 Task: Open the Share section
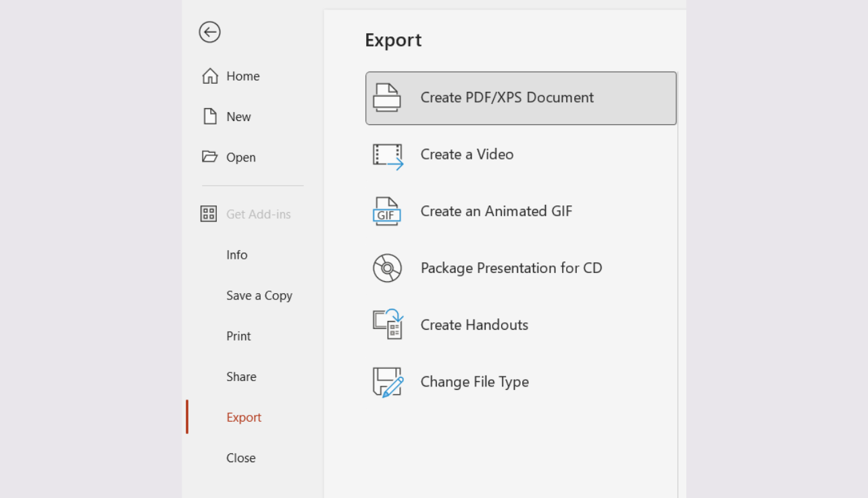tap(241, 376)
